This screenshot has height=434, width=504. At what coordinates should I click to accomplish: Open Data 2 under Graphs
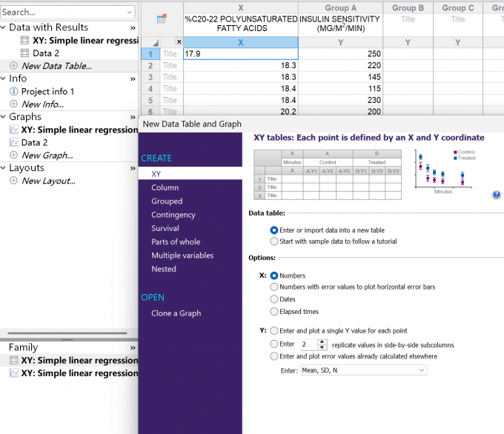(34, 142)
